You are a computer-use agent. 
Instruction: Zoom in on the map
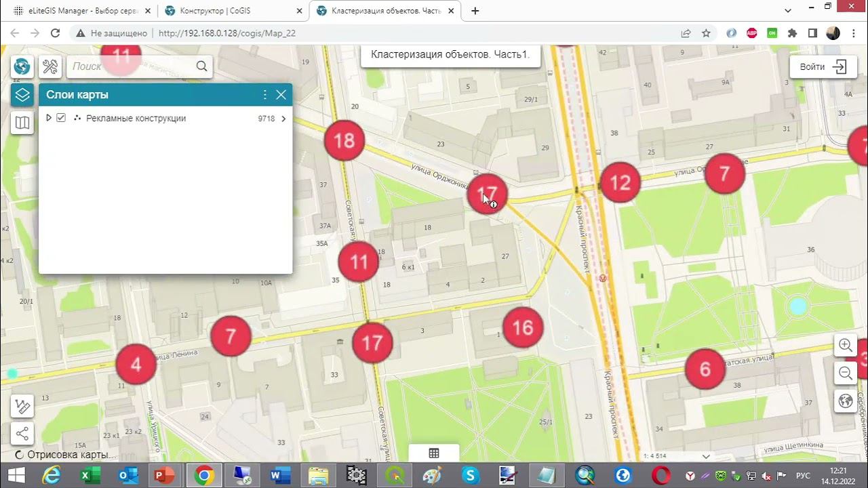(846, 345)
